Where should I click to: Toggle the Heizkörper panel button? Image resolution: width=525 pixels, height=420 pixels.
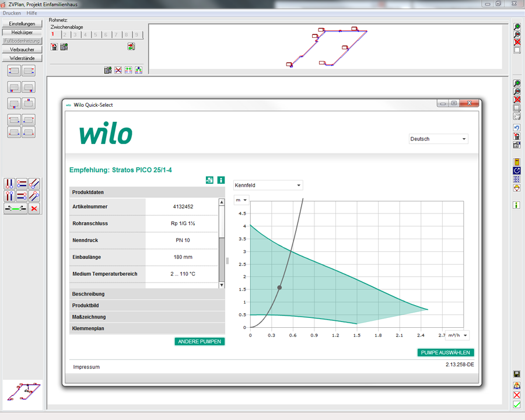(22, 33)
